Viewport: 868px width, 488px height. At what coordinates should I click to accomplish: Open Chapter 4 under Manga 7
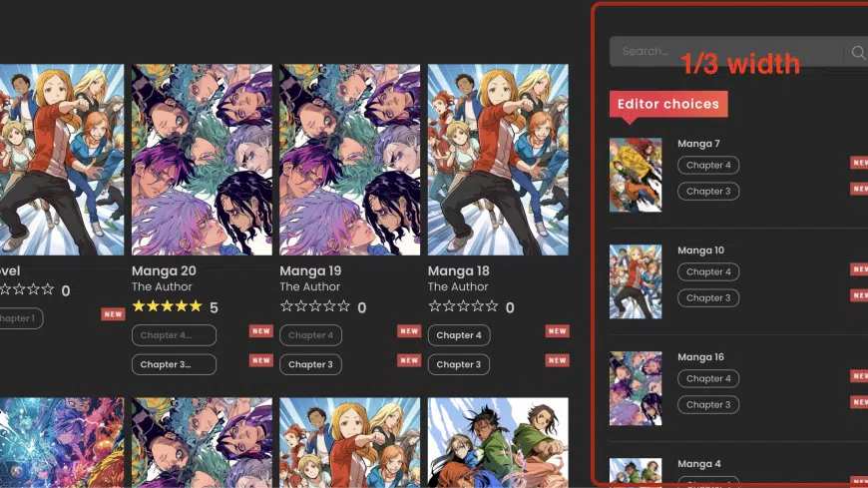pos(708,165)
